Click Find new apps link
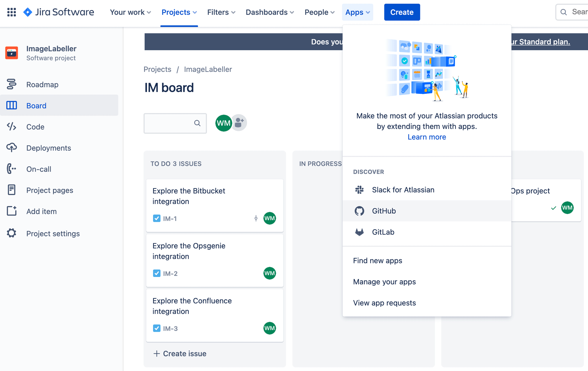Screen dimensions: 588x371 pos(378,260)
